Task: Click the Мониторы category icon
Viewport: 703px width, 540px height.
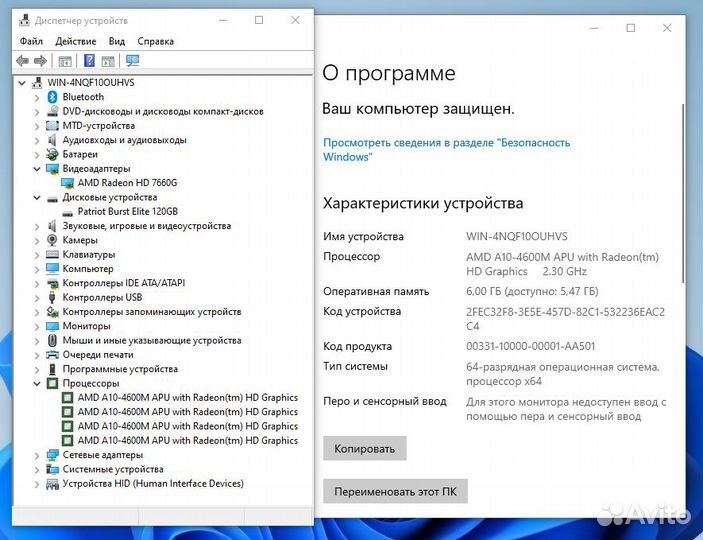Action: [x=52, y=326]
